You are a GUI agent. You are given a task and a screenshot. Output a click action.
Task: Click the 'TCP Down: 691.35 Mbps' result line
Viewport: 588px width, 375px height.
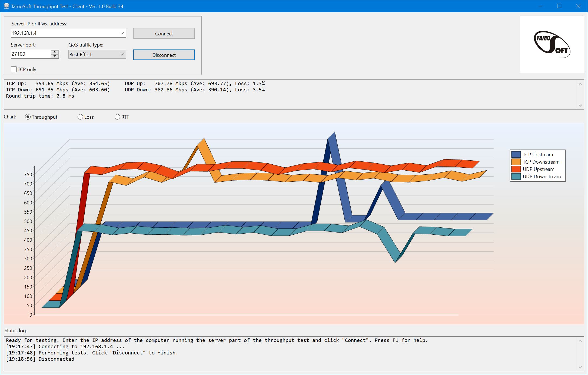[x=58, y=89]
